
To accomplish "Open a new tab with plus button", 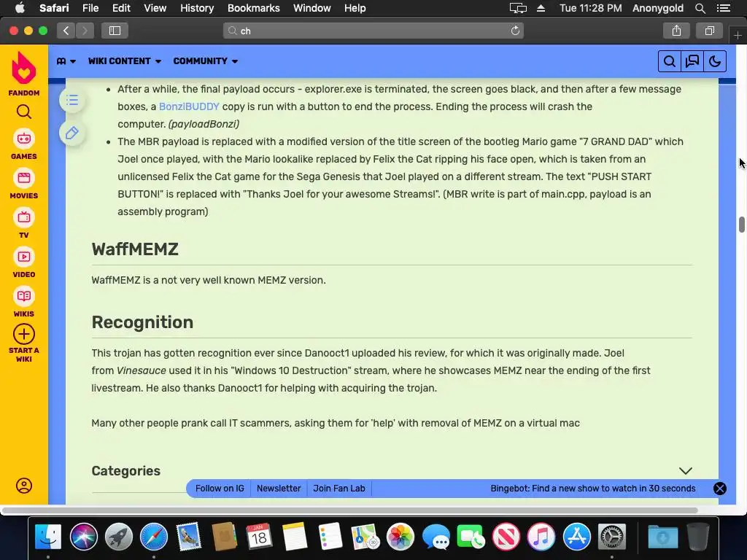I will pyautogui.click(x=738, y=36).
